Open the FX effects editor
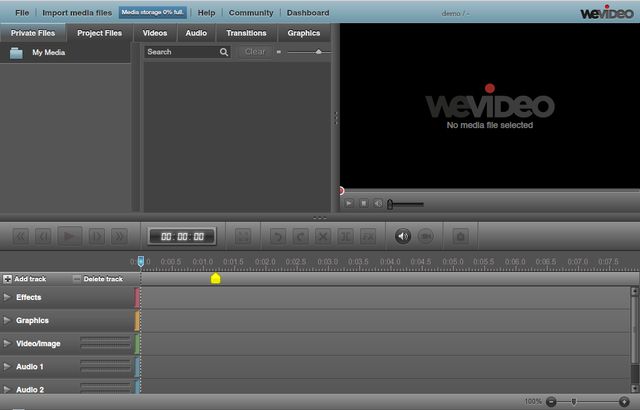This screenshot has height=410, width=640. point(368,236)
